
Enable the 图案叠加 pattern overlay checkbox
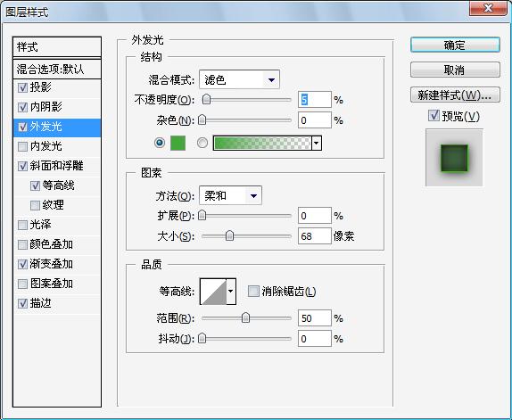pos(22,284)
